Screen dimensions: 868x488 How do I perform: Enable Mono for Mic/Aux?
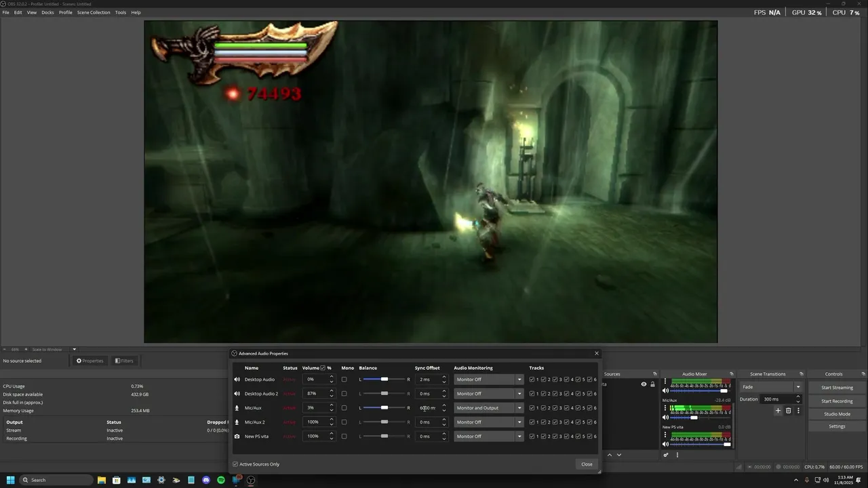[344, 408]
